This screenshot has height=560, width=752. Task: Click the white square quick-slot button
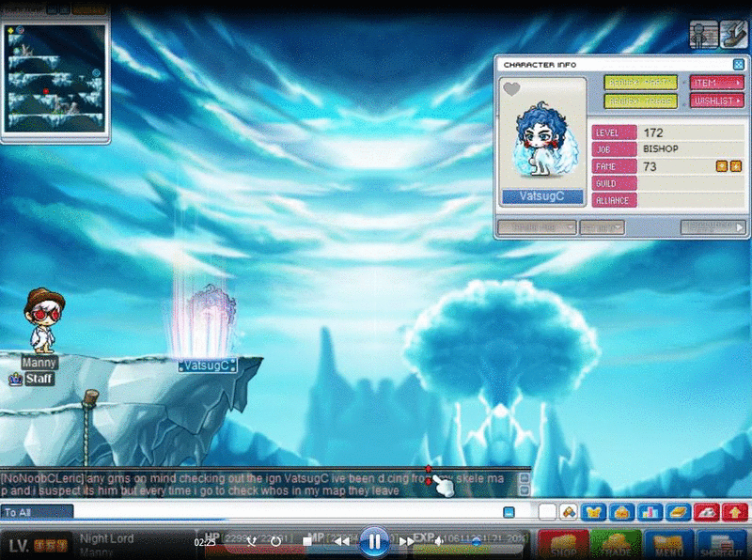(547, 512)
